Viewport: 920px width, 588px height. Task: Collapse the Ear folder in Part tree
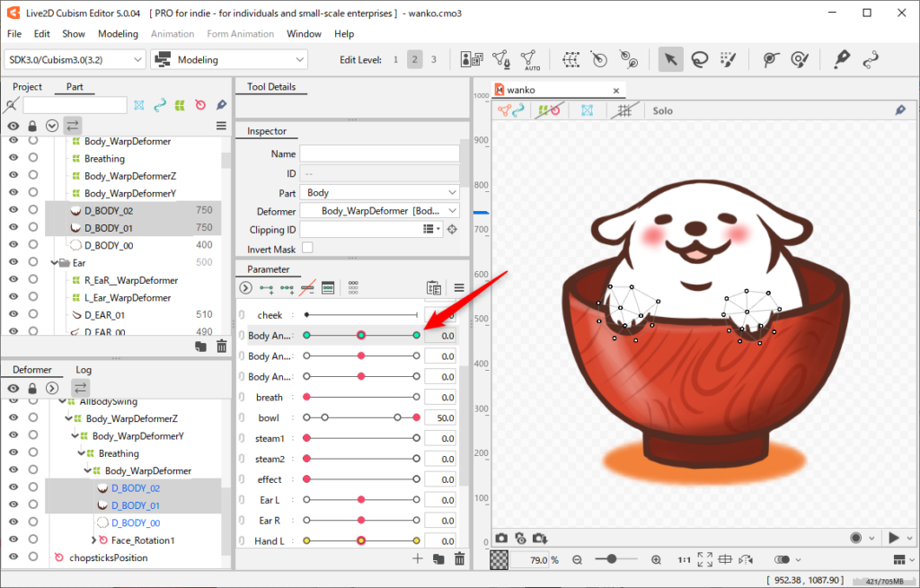tap(56, 263)
